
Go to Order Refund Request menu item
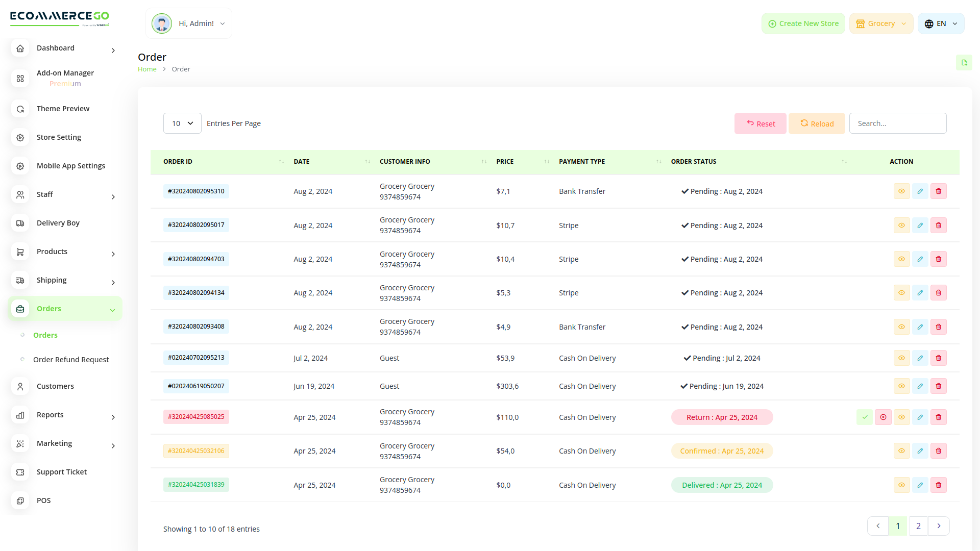tap(71, 359)
